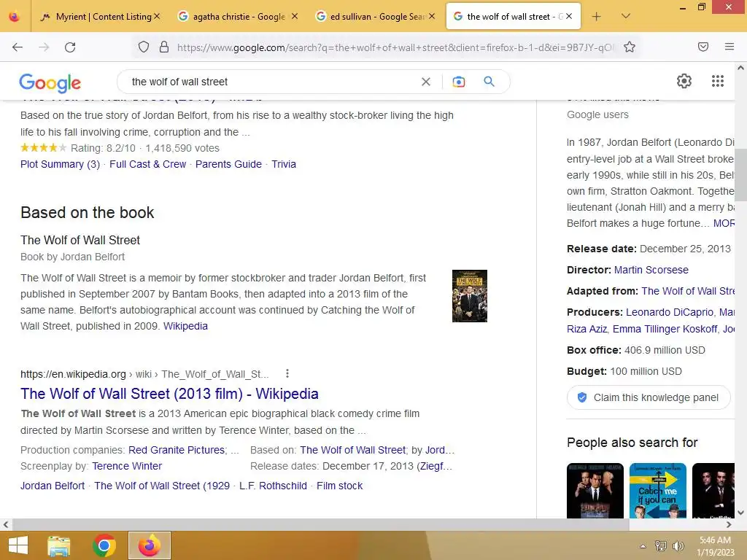Viewport: 747px width, 560px height.
Task: Switch to the ed sullivan Google Search tab
Action: [376, 17]
